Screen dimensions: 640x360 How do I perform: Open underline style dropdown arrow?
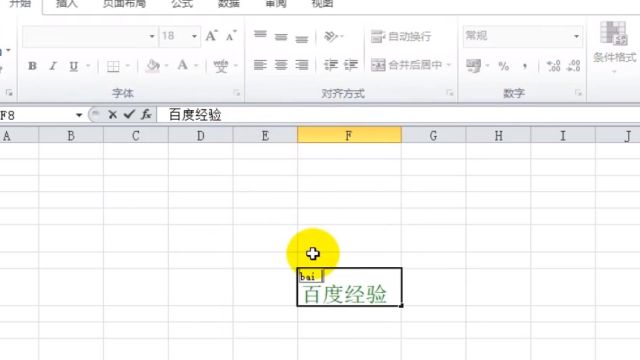(x=88, y=66)
